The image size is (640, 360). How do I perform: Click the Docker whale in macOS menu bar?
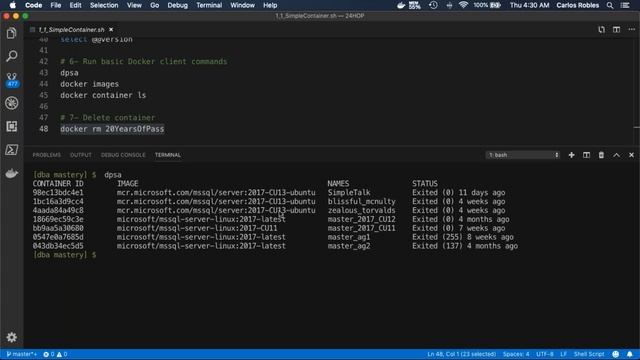pos(401,5)
